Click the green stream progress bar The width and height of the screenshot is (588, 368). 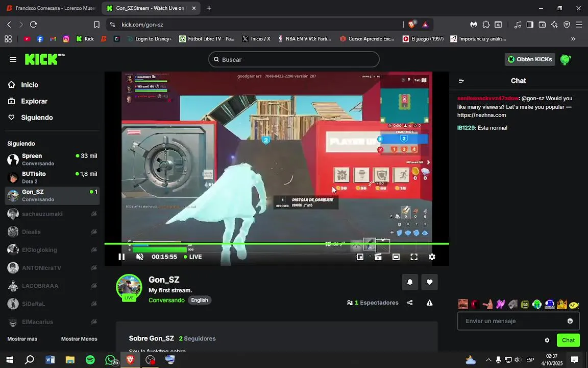(x=276, y=244)
